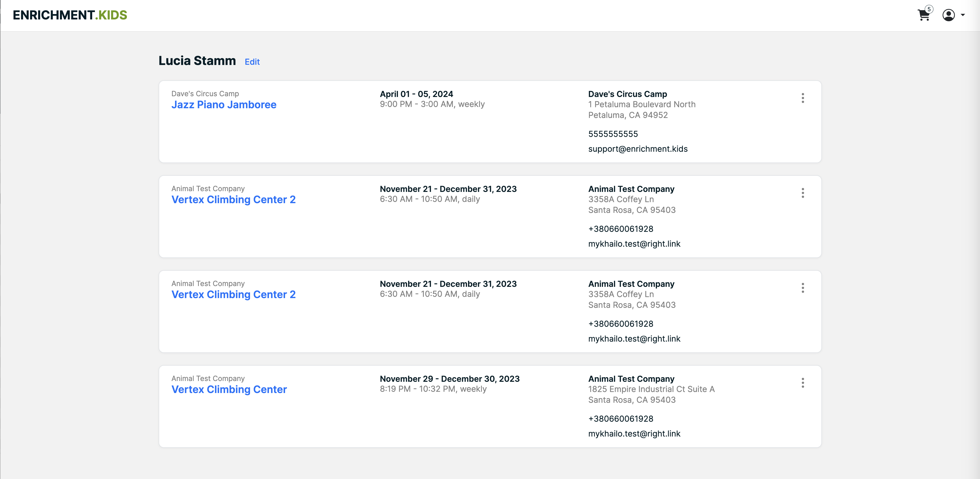Open Jazz Piano Jamboree program link
The image size is (980, 479).
coord(224,105)
